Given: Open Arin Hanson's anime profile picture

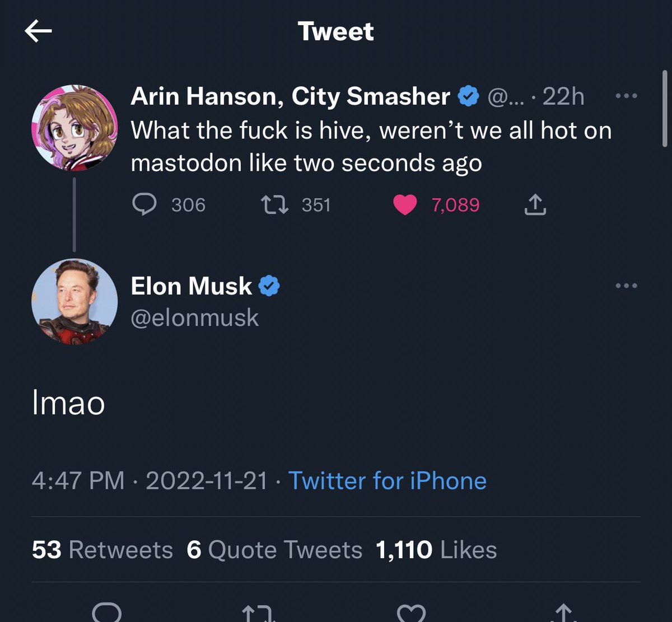Looking at the screenshot, I should pos(74,128).
